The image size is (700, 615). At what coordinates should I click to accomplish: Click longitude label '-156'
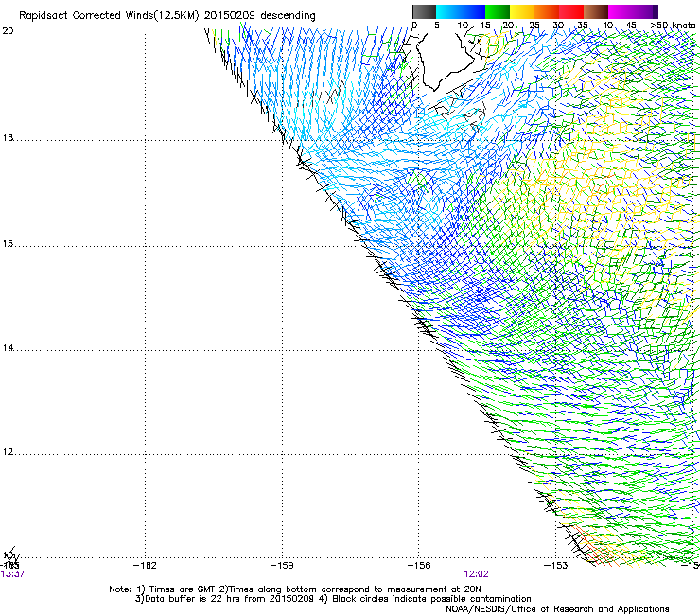coord(419,566)
